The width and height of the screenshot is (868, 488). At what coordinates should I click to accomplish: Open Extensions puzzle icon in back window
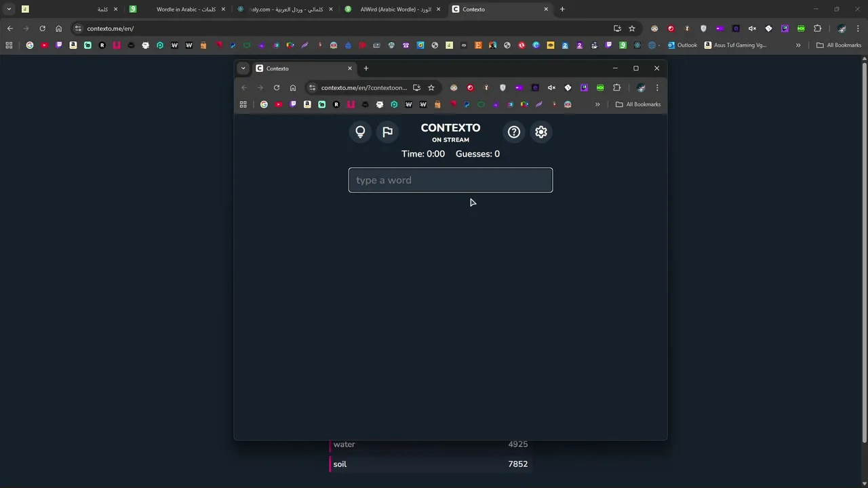[817, 28]
